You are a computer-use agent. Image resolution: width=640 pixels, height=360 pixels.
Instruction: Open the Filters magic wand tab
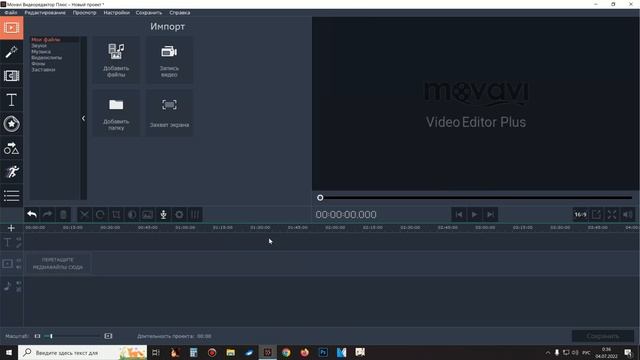(x=11, y=52)
